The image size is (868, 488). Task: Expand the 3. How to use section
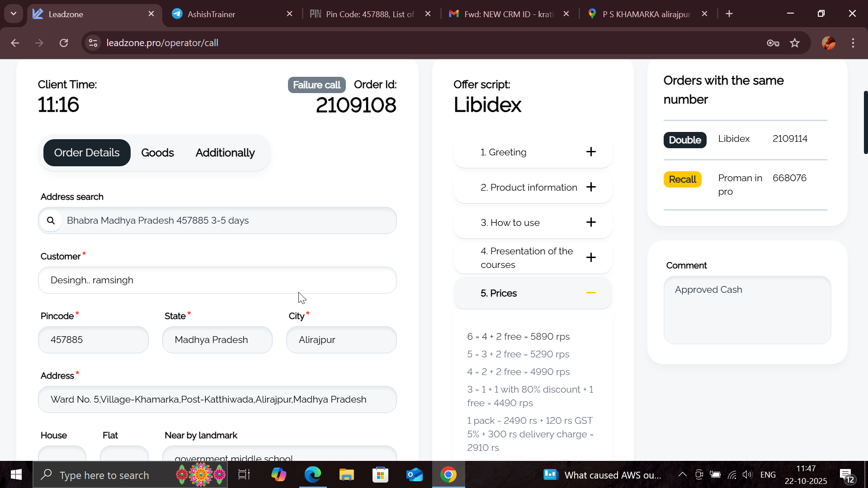[591, 222]
